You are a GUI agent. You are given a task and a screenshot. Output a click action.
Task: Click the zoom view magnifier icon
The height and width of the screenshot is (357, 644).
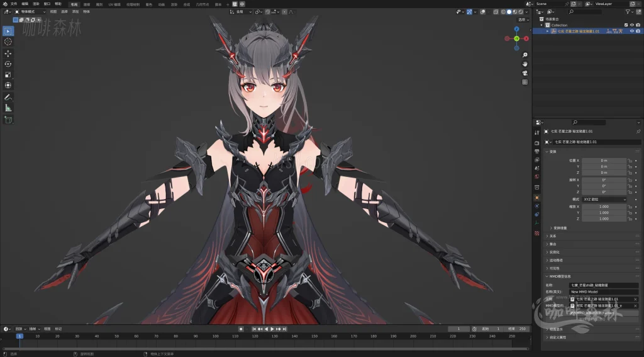click(525, 55)
